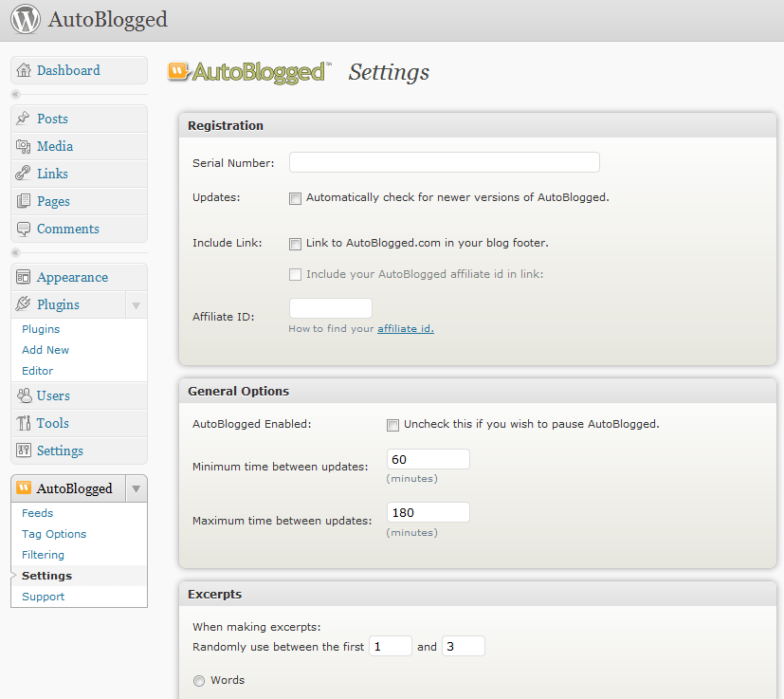Screen dimensions: 784x699
Task: Open the Feeds submenu item
Action: pyautogui.click(x=38, y=513)
